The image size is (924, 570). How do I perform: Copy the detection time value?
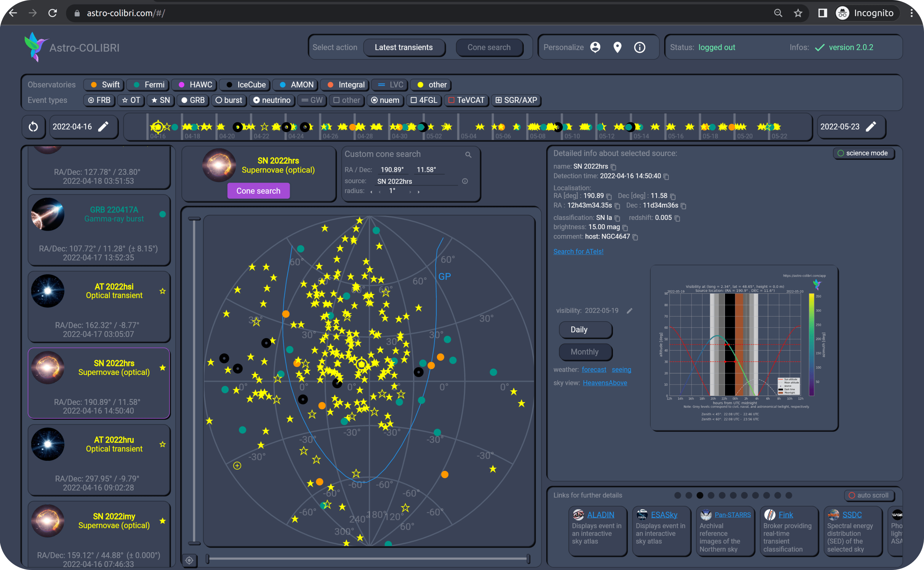click(666, 176)
